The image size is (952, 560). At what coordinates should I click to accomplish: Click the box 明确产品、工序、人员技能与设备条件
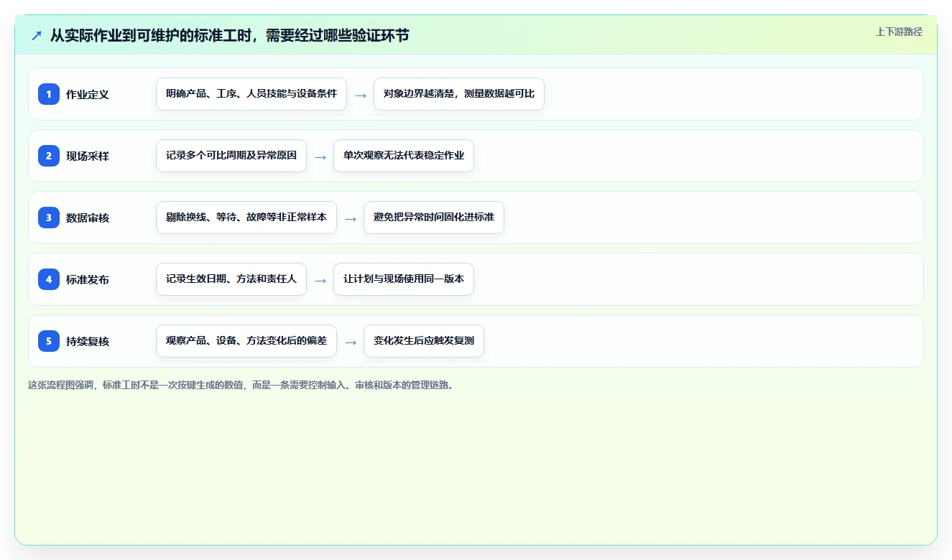pos(251,94)
